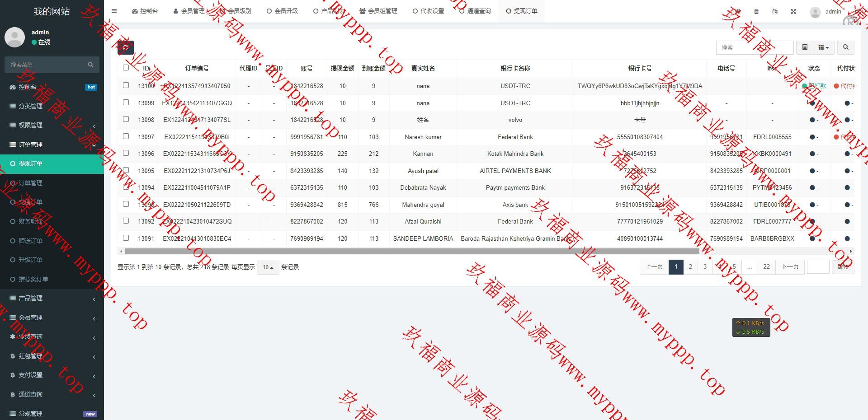
Task: Expand 产品管理 in the sidebar
Action: pos(52,299)
